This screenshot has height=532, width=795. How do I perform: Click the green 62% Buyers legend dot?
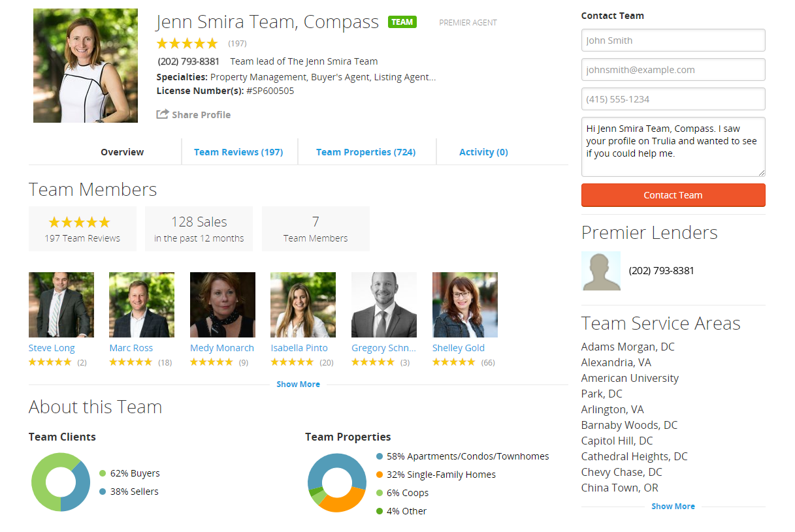tap(103, 474)
